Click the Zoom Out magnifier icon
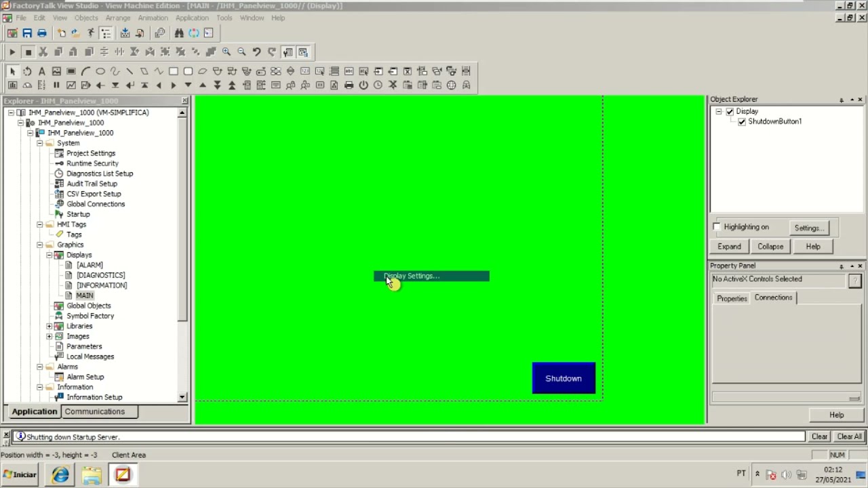The height and width of the screenshot is (488, 868). (241, 52)
